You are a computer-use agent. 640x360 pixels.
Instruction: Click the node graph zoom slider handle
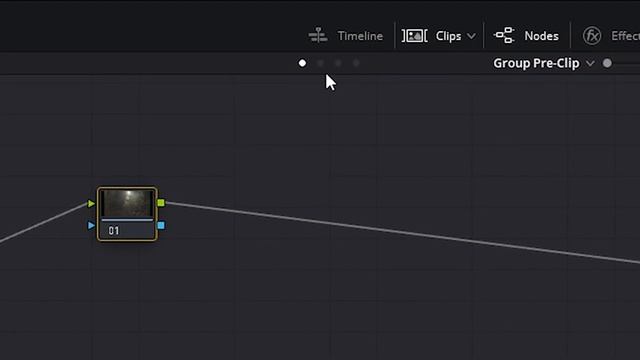point(607,63)
